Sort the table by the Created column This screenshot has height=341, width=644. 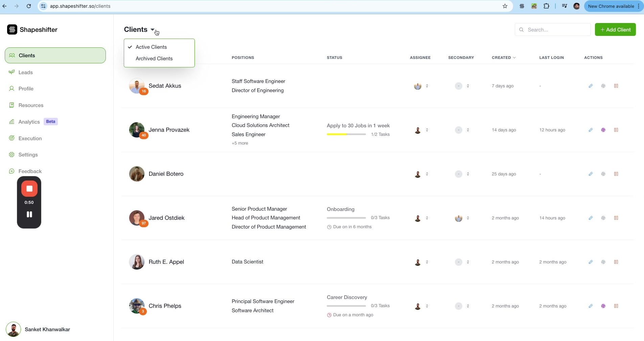point(503,58)
